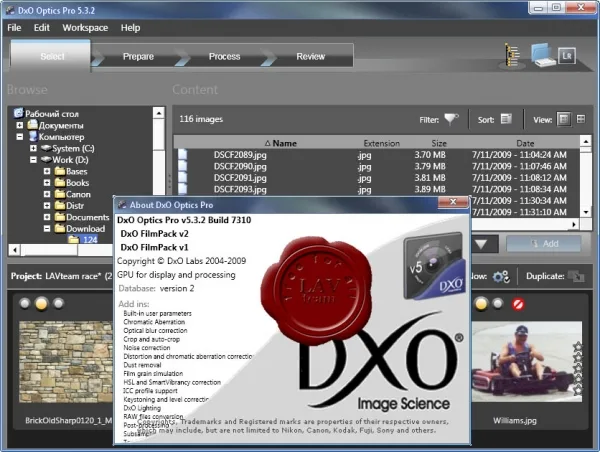
Task: Click the Duplicate project icon
Action: click(576, 276)
